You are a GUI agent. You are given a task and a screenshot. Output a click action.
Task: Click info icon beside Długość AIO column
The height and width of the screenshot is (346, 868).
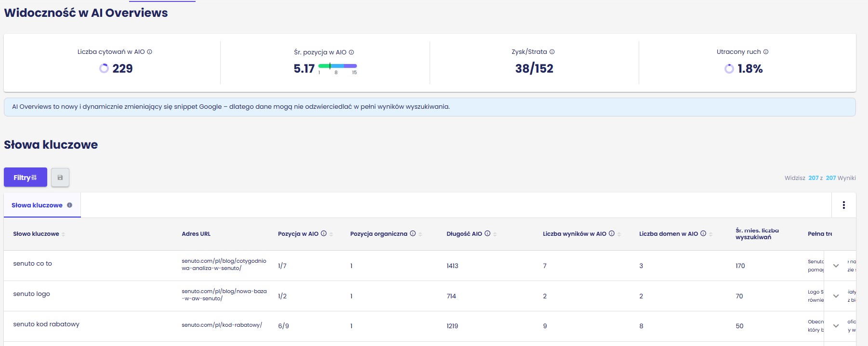point(487,233)
